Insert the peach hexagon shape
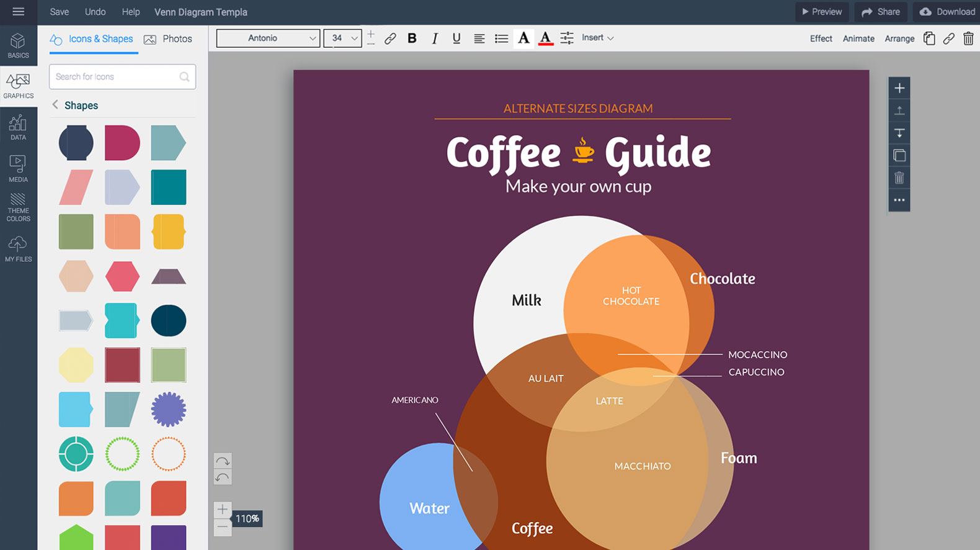Image resolution: width=980 pixels, height=550 pixels. [x=76, y=276]
